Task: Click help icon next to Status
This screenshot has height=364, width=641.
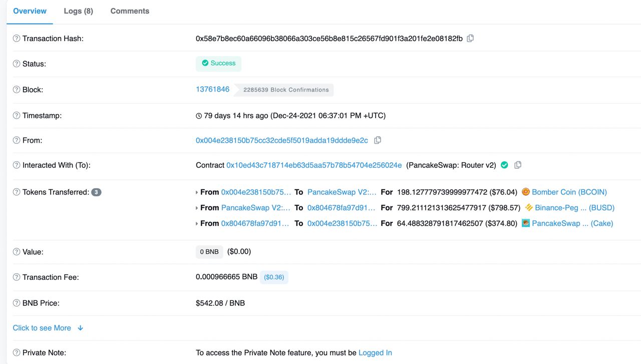Action: [17, 64]
